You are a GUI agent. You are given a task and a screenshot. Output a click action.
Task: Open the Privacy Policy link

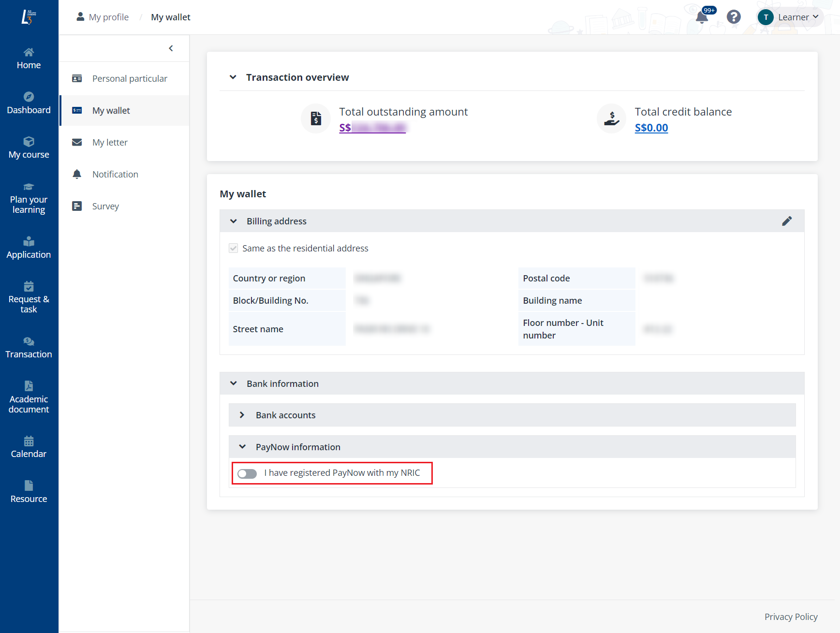(791, 617)
